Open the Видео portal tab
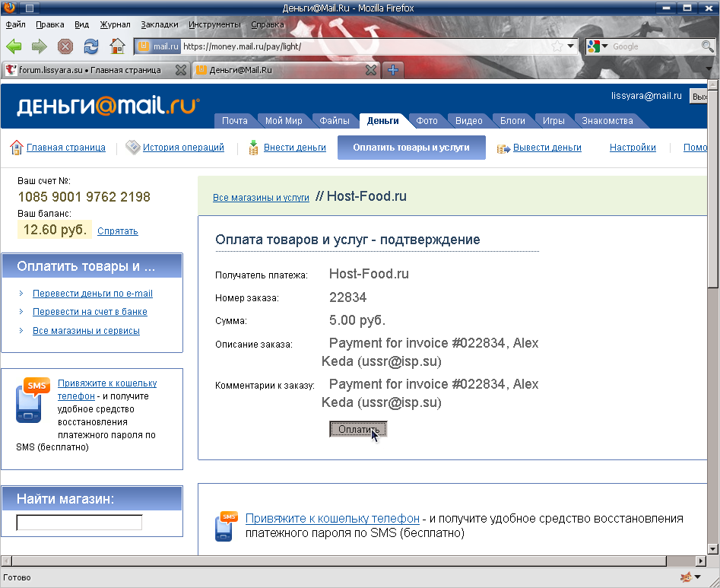The height and width of the screenshot is (588, 720). coord(469,121)
